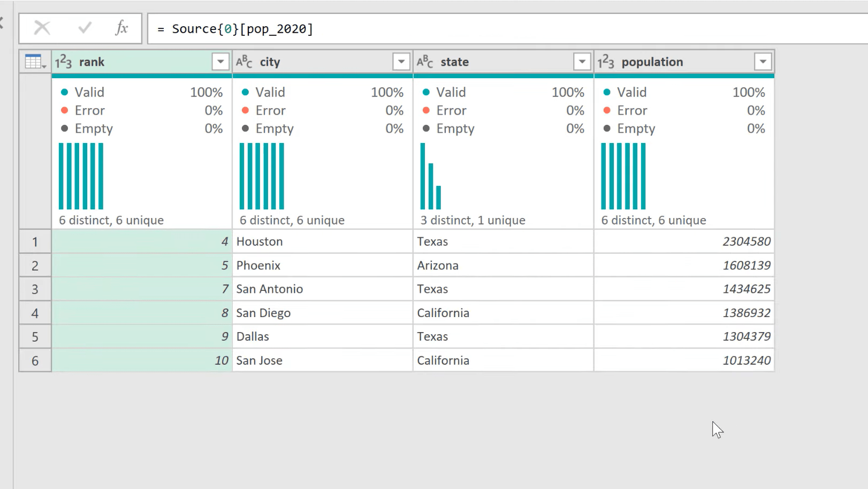The image size is (868, 489).
Task: Select the rank column header
Action: [142, 62]
